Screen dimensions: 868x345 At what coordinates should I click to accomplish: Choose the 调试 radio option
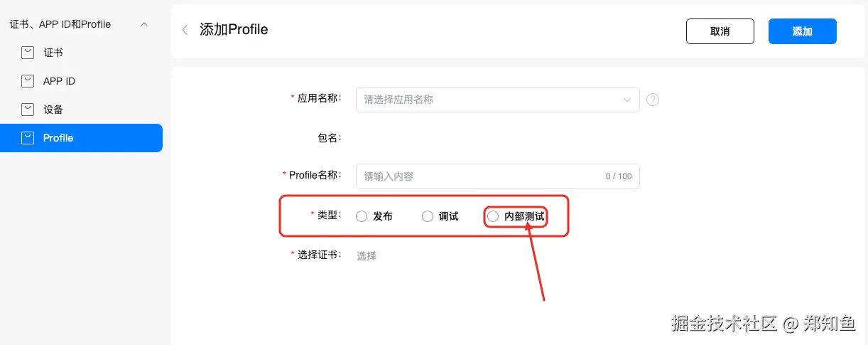click(428, 216)
